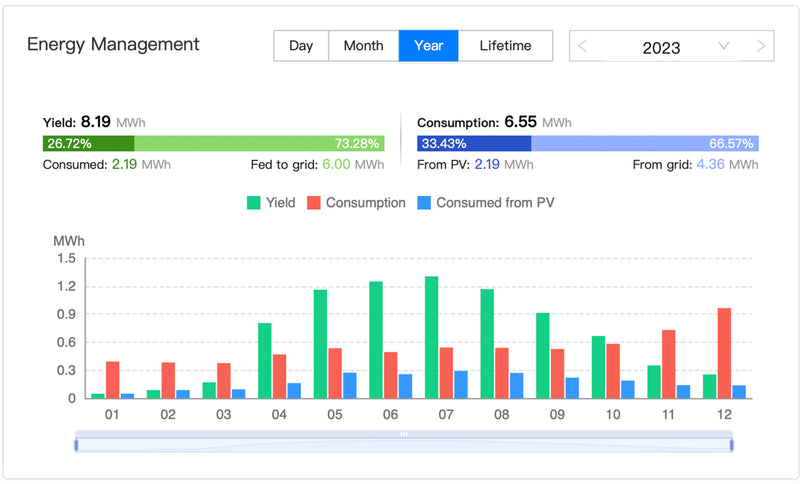Toggle the Yield legend series
This screenshot has height=484, width=800.
point(271,203)
